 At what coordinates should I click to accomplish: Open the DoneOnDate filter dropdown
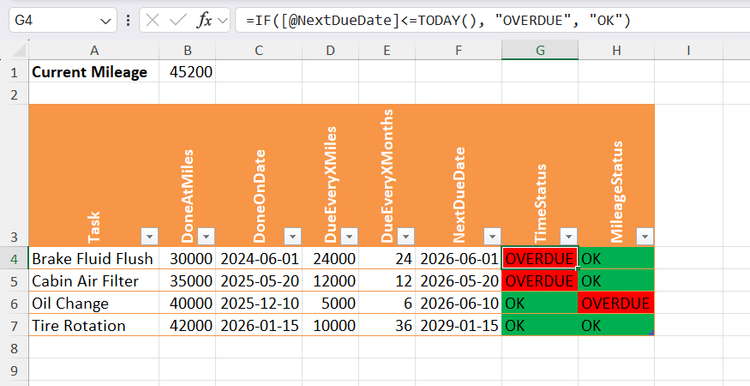point(293,236)
